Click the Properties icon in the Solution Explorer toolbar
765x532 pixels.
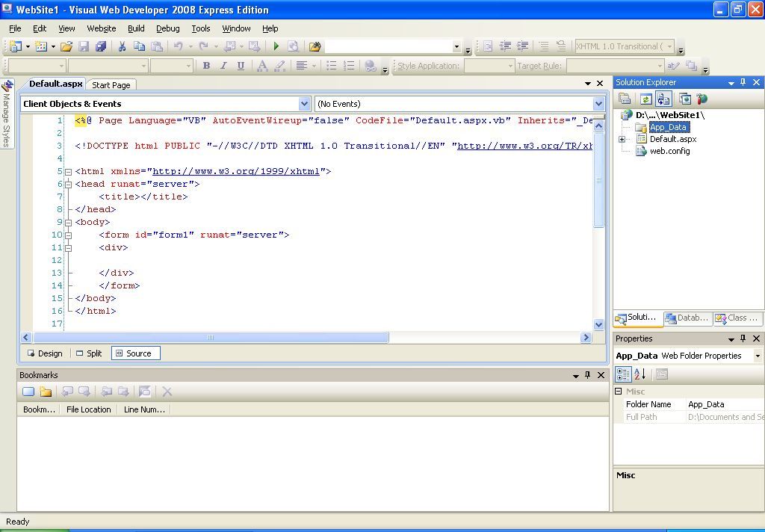tap(625, 99)
